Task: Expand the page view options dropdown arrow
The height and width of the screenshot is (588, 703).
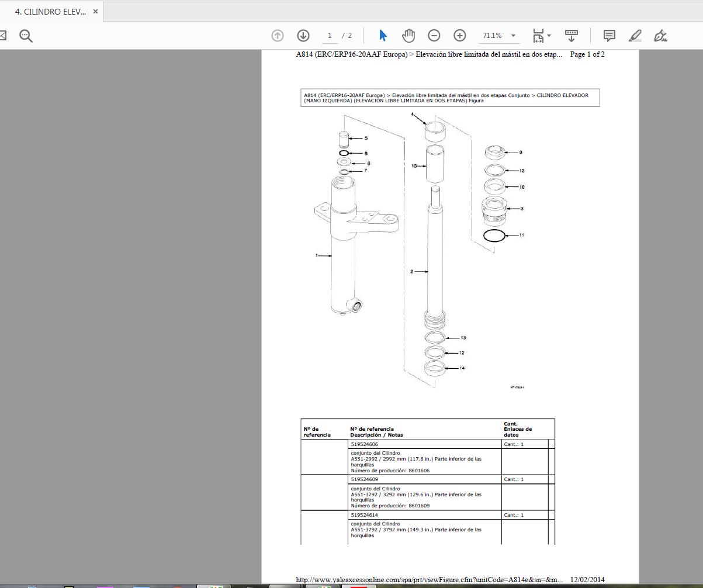Action: point(548,36)
